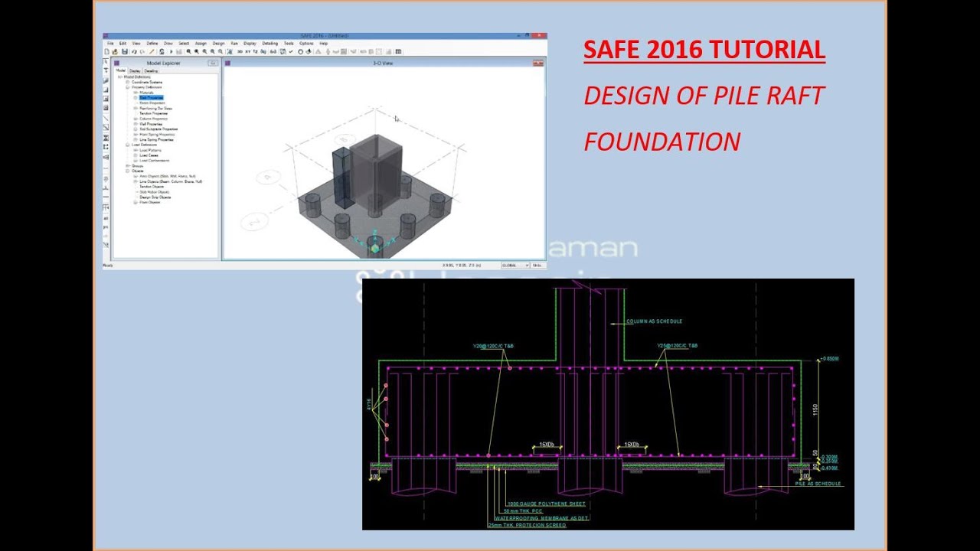Select the Rubber Band Zoom magnifier icon

188,51
